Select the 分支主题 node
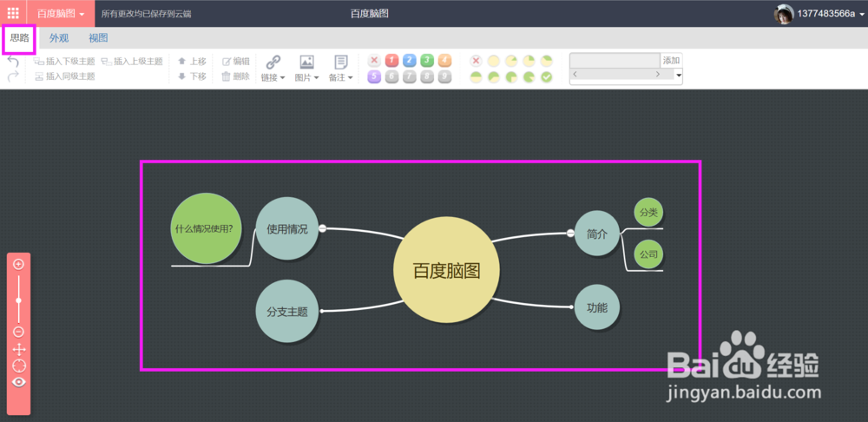 coord(287,311)
